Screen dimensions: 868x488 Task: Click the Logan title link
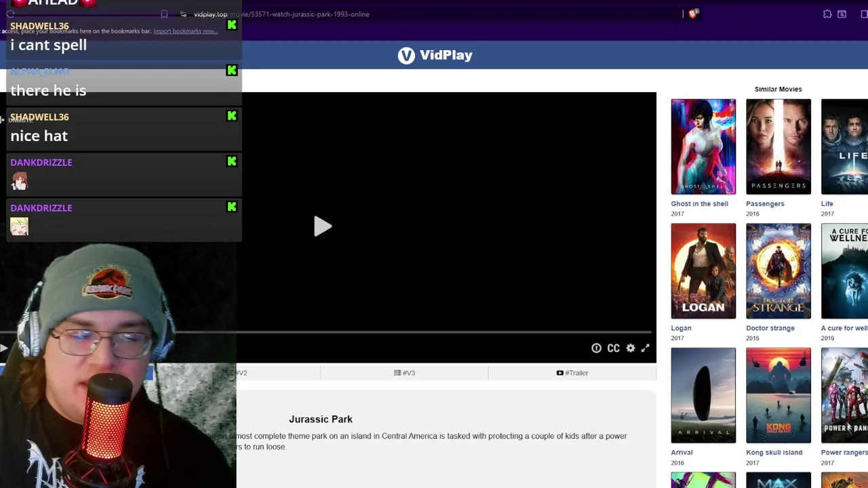click(681, 328)
